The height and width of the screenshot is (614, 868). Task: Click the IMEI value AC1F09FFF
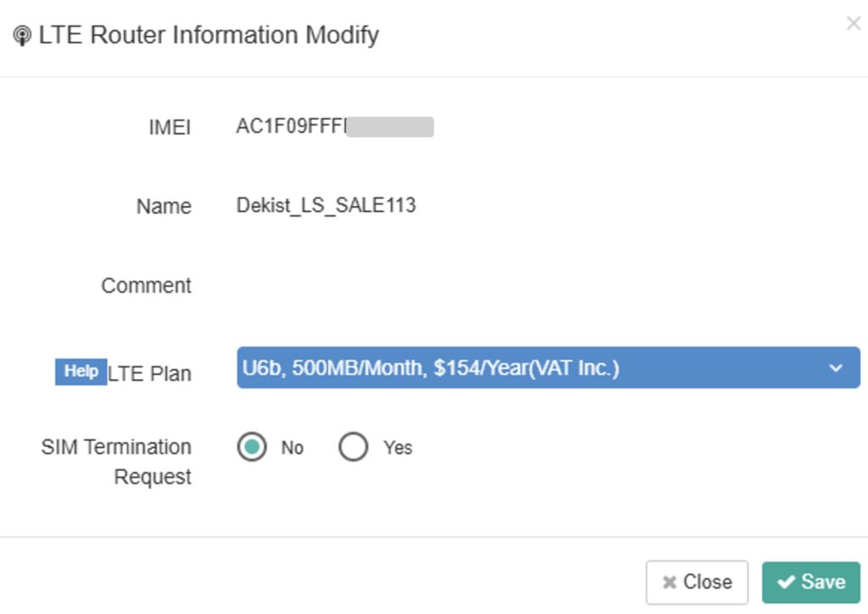coord(292,126)
